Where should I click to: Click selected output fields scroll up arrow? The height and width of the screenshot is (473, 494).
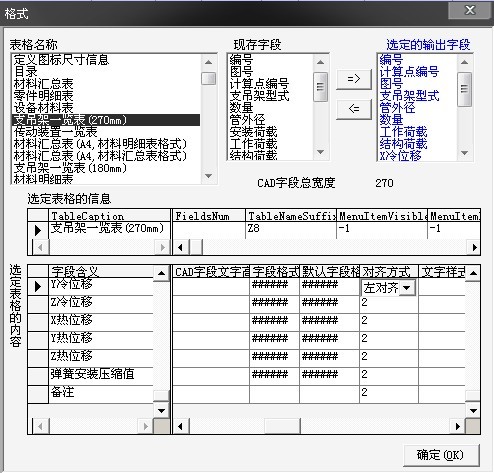tap(464, 62)
